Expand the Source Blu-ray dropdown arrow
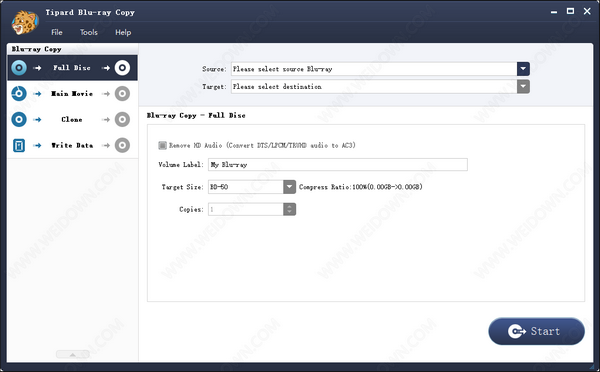The height and width of the screenshot is (372, 600). pos(523,69)
